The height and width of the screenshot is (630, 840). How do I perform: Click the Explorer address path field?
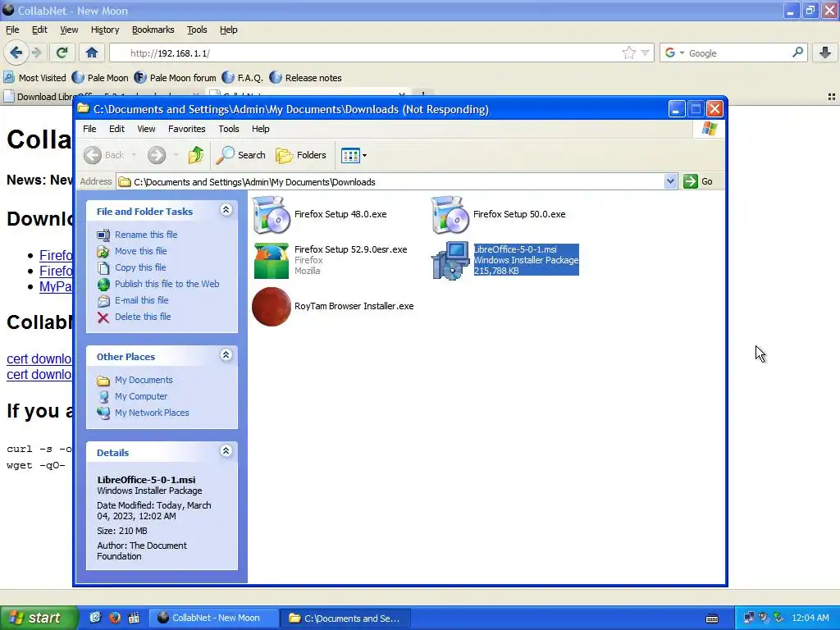point(391,181)
